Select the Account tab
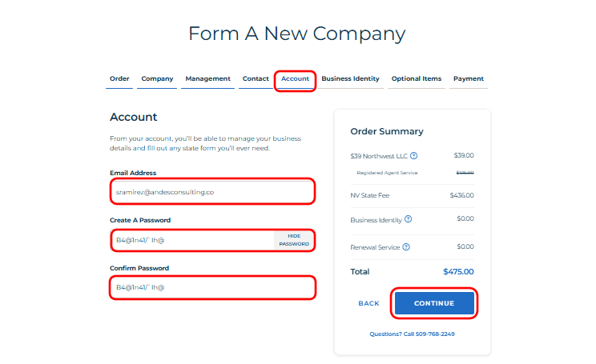Image resolution: width=596 pixels, height=364 pixels. pyautogui.click(x=295, y=79)
